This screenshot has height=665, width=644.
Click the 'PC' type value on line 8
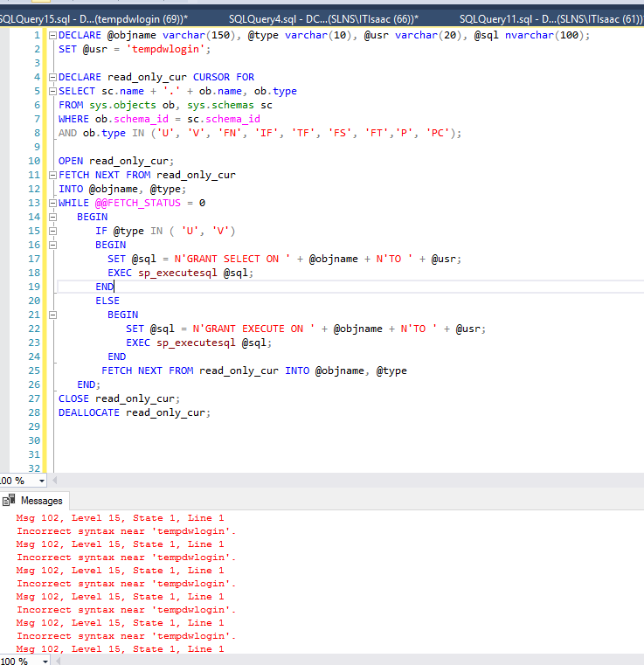click(x=437, y=133)
